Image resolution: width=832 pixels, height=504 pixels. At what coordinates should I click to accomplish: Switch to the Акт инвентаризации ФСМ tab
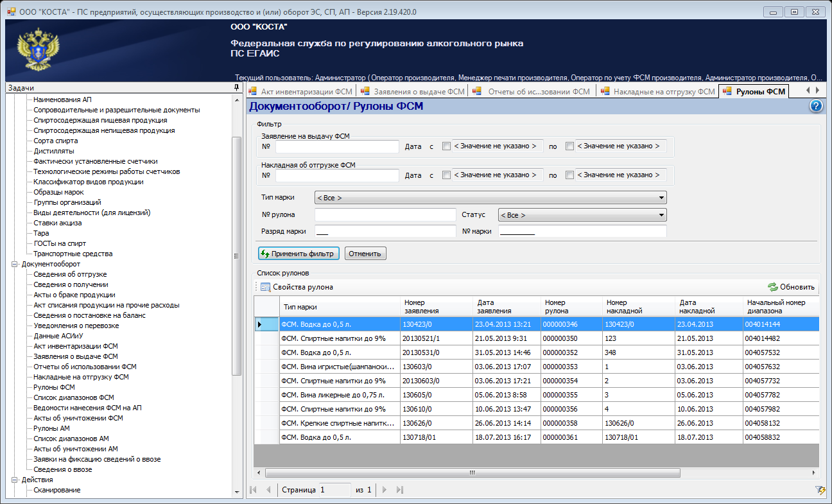300,92
